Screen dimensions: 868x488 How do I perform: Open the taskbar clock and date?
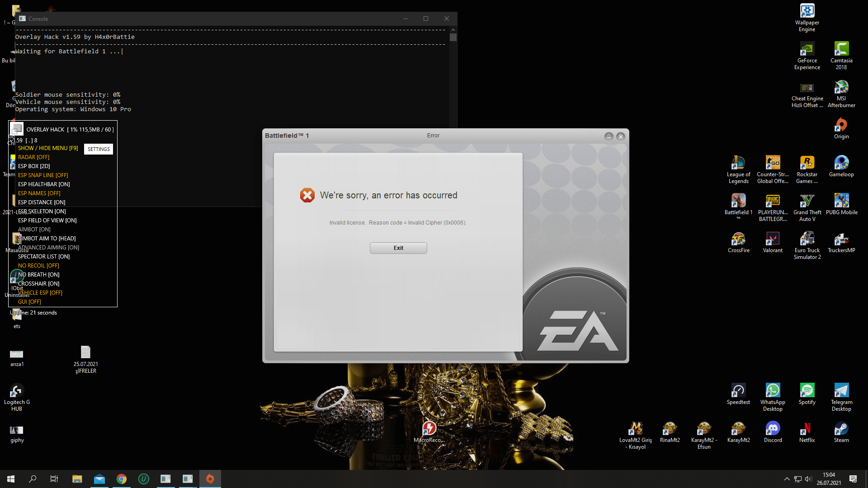click(x=829, y=479)
